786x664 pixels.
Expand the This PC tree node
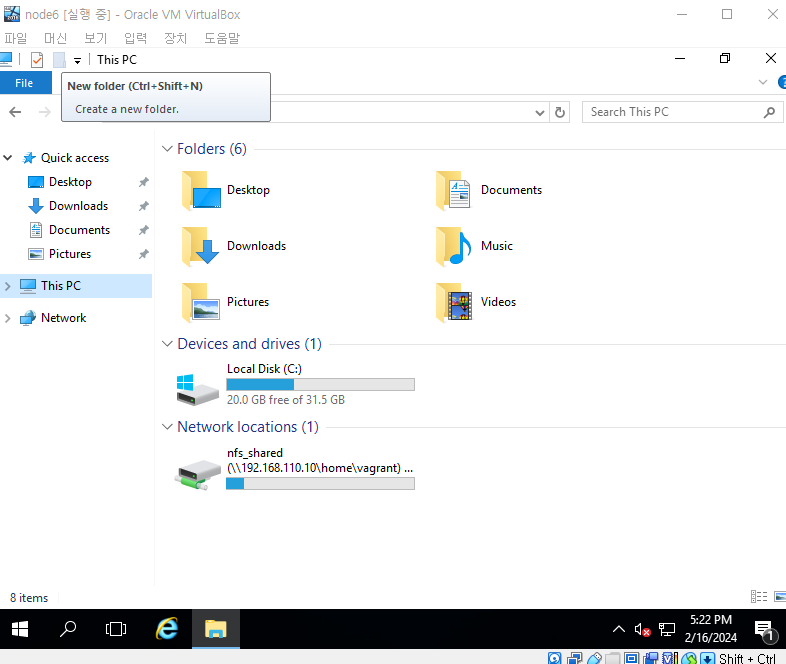[8, 286]
